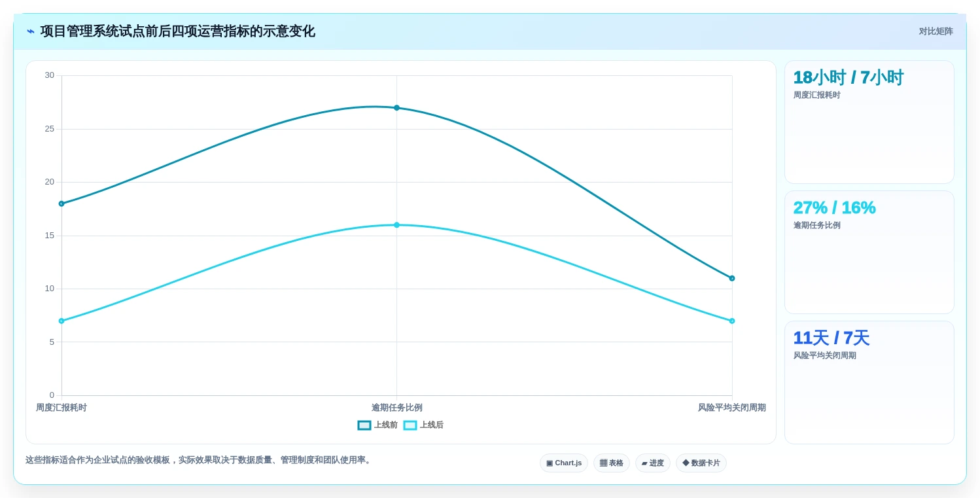The height and width of the screenshot is (498, 980).
Task: Select the 表格 tag chip
Action: 612,463
